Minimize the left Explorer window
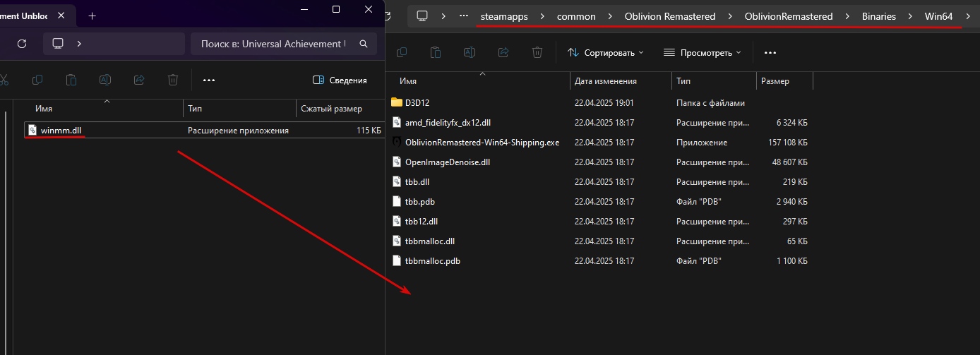 [x=304, y=9]
